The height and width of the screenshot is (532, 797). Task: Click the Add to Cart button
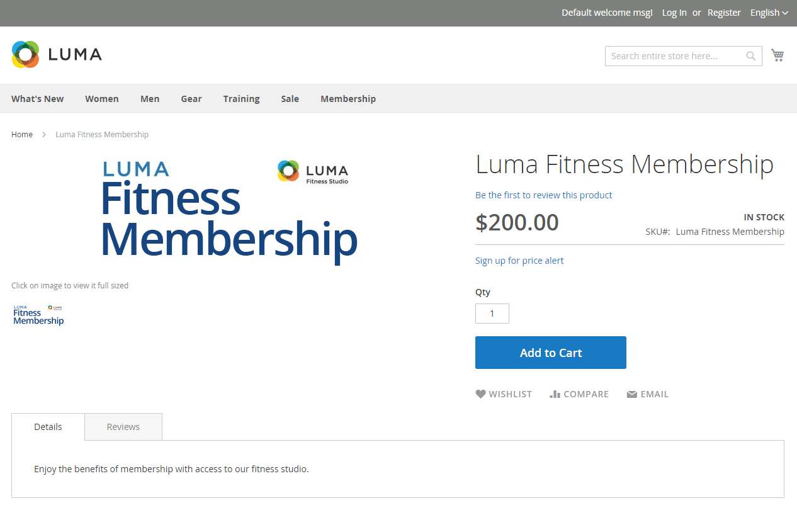tap(551, 353)
